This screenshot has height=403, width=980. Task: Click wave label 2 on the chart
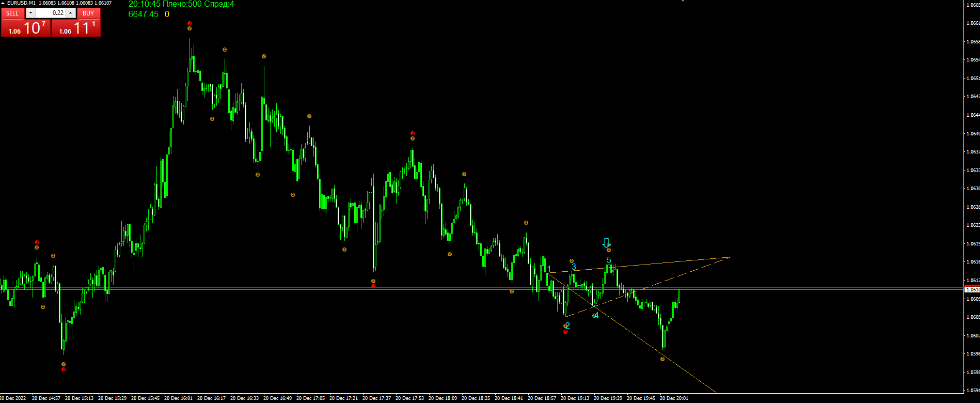(x=567, y=326)
